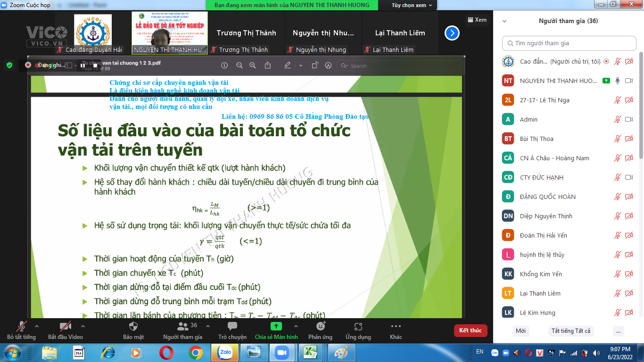The width and height of the screenshot is (644, 362).
Task: Click the PDF zoom out magnifier
Action: [x=239, y=66]
